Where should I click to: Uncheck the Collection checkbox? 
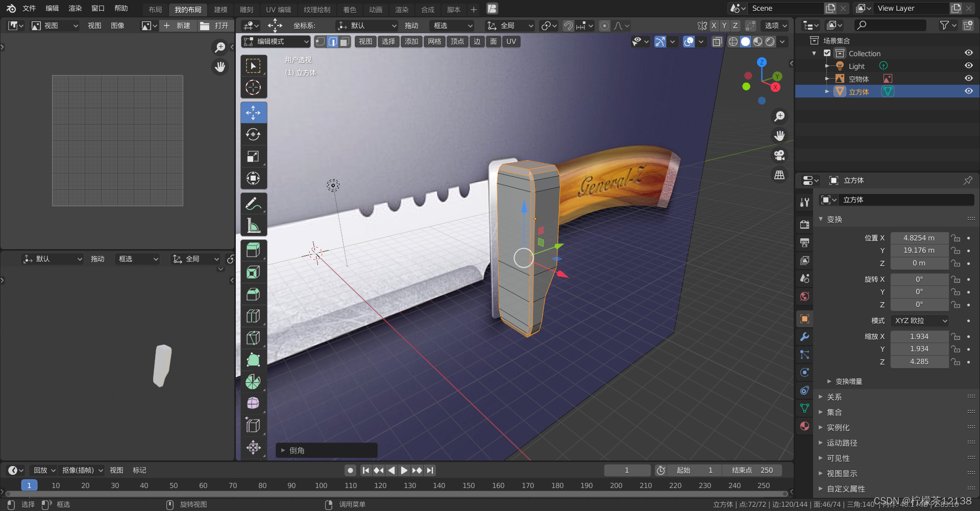pyautogui.click(x=827, y=53)
